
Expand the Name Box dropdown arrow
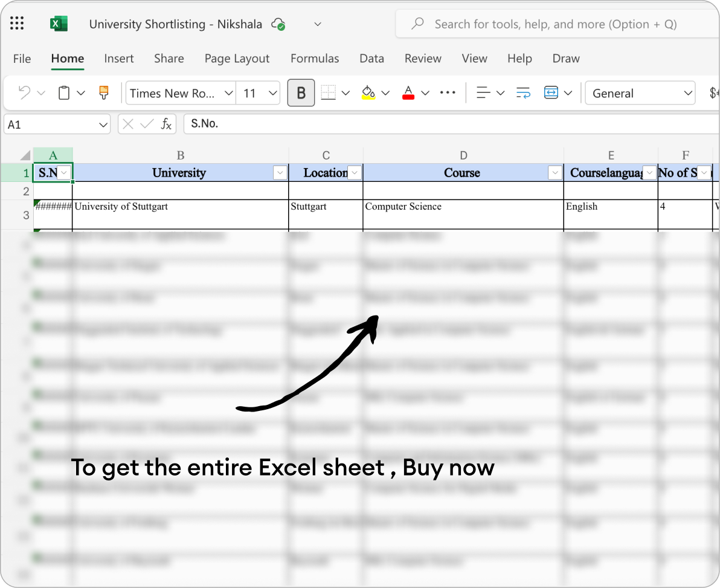point(103,125)
